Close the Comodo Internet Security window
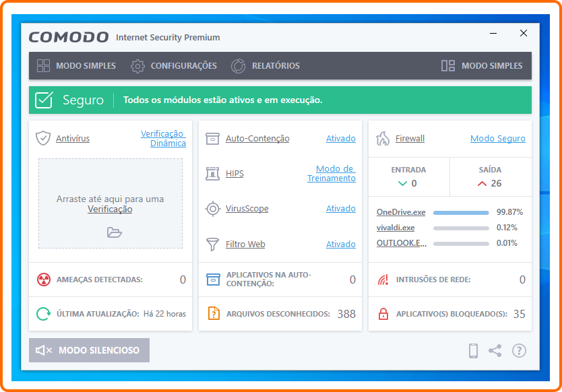 point(524,33)
